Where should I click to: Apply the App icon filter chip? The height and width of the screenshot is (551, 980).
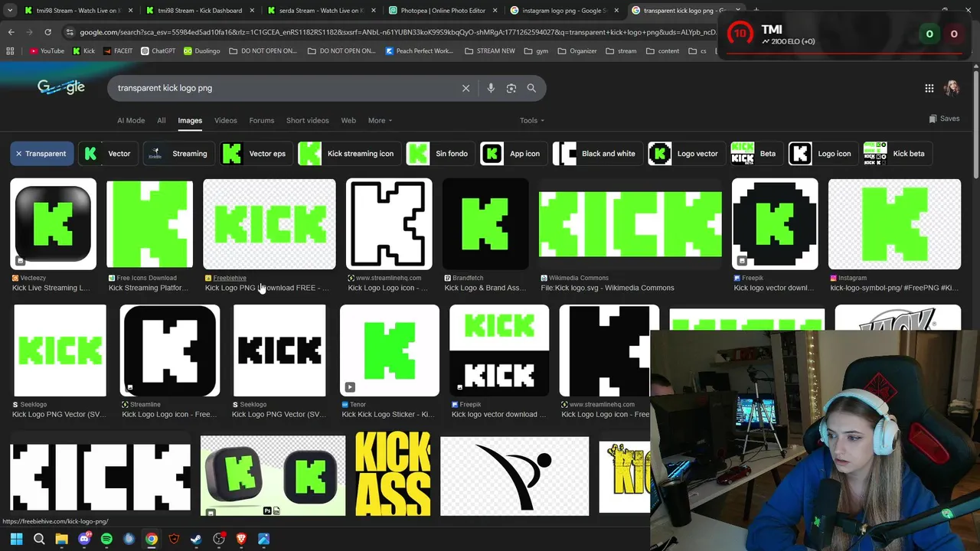click(x=512, y=154)
